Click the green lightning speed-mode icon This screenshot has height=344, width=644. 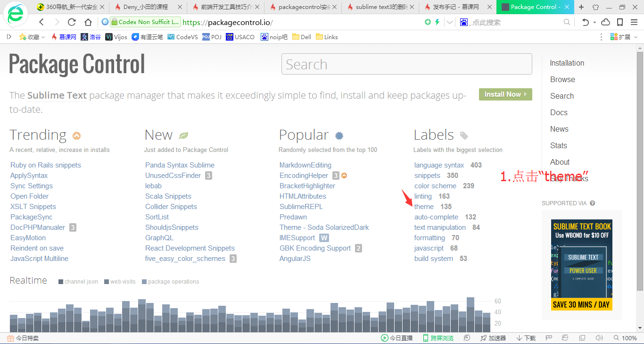[x=437, y=22]
